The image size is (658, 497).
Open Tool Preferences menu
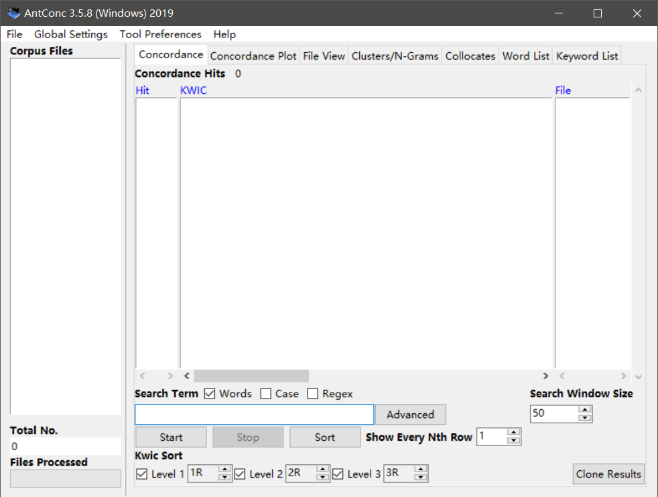click(160, 34)
